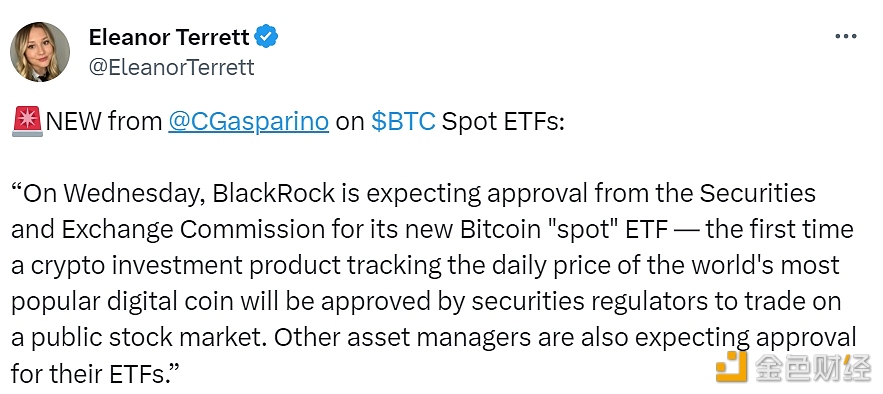Click the blue verified checkmark badge

pyautogui.click(x=266, y=37)
